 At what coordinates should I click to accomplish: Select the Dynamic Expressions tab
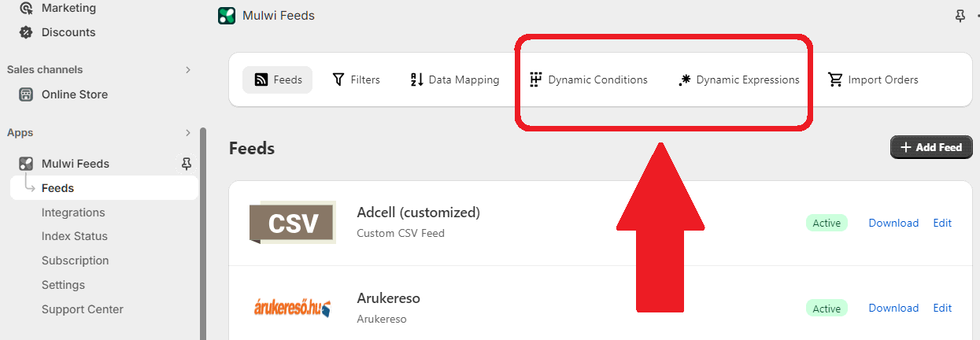click(738, 79)
